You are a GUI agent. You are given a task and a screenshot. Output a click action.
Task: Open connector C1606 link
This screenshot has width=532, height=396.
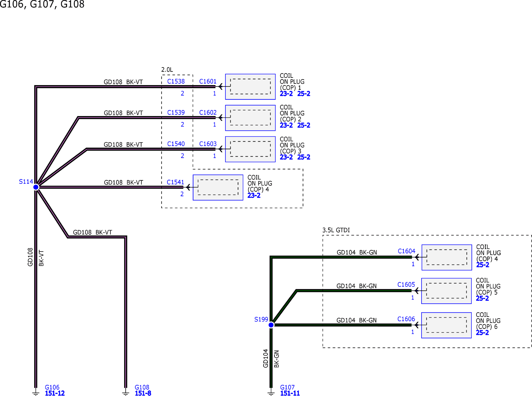(406, 319)
